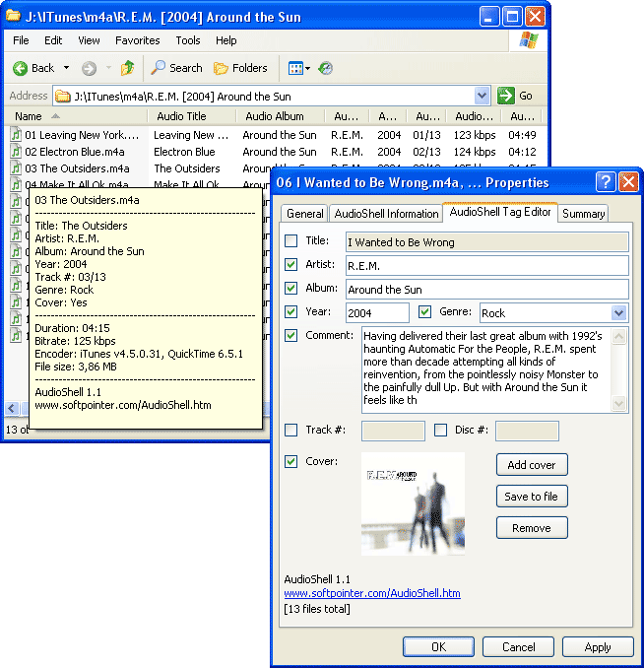
Task: Open the File menu
Action: [21, 40]
